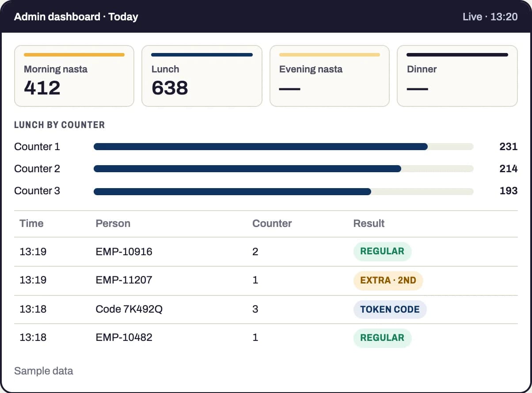The height and width of the screenshot is (393, 532).
Task: Click the REGULAR badge for EMP-10916
Action: tap(382, 252)
